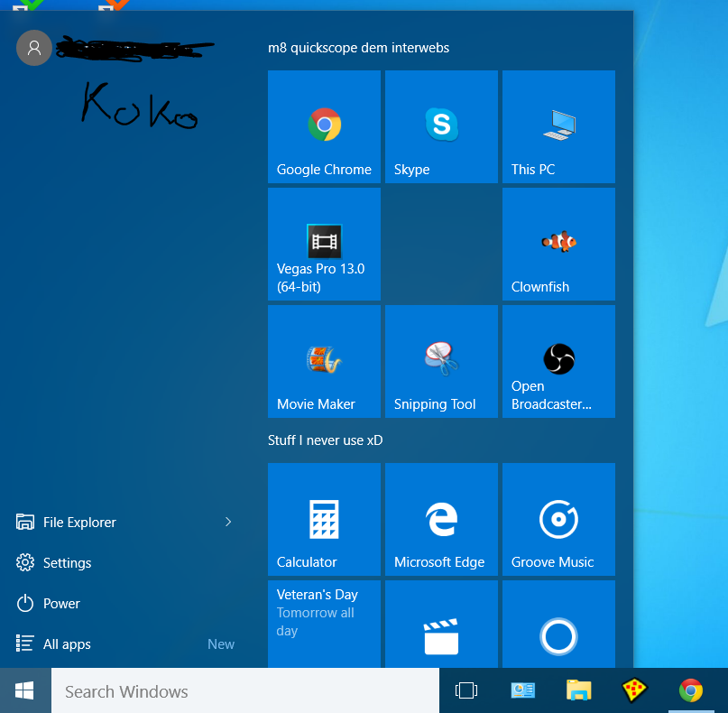Viewport: 728px width, 713px height.
Task: Launch Vegas Pro 13.0 (64-bit) tile
Action: coord(324,244)
